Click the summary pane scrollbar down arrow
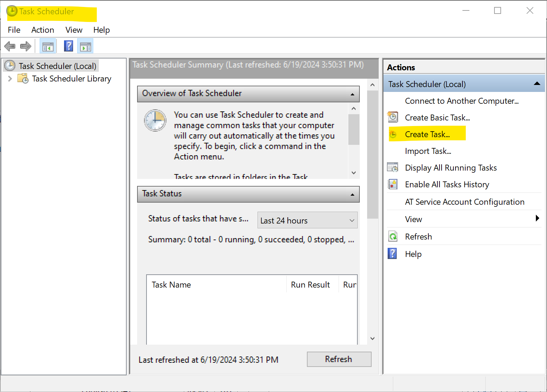The height and width of the screenshot is (392, 547). 372,338
